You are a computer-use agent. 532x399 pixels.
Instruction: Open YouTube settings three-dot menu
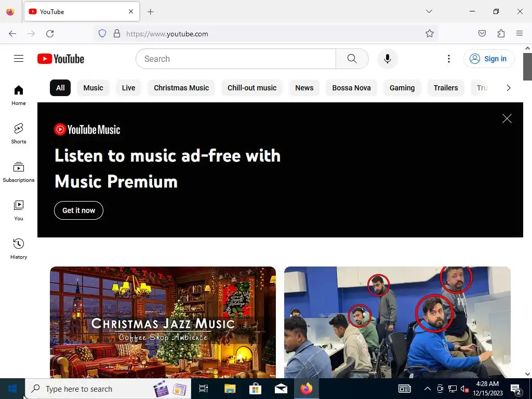(x=448, y=59)
